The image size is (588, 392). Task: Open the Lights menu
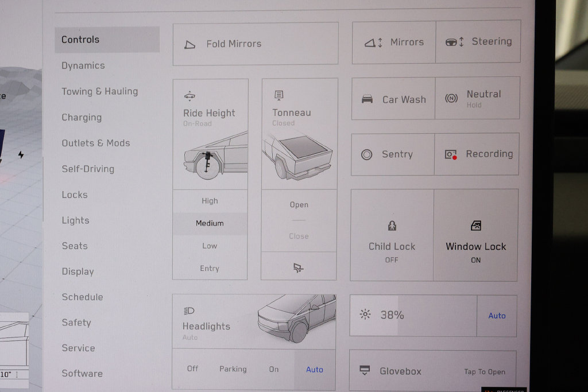(x=75, y=220)
